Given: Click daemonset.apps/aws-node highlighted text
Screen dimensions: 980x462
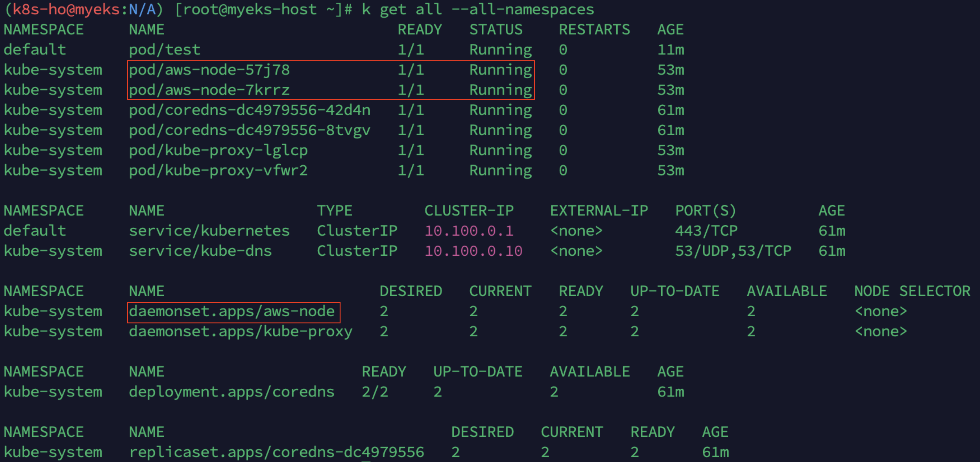Looking at the screenshot, I should tap(232, 311).
